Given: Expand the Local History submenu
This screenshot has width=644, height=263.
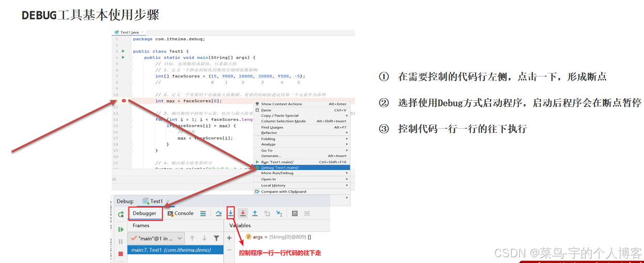Looking at the screenshot, I should 302,185.
